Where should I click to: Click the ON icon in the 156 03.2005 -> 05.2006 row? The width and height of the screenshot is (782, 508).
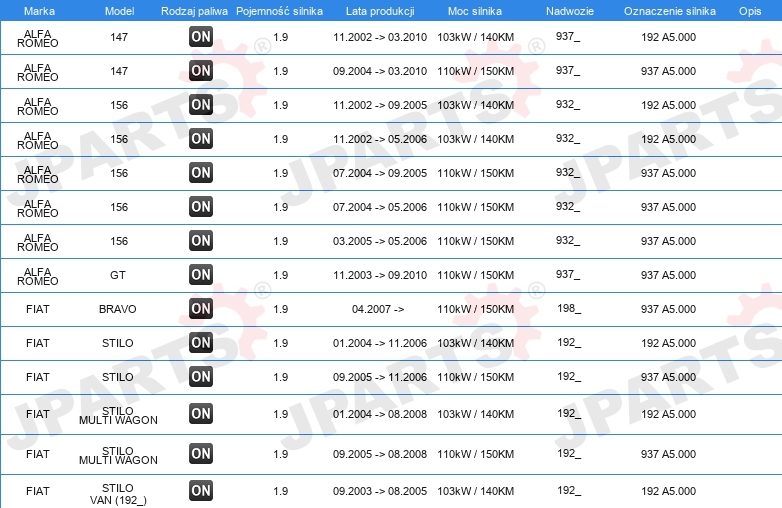click(x=201, y=240)
